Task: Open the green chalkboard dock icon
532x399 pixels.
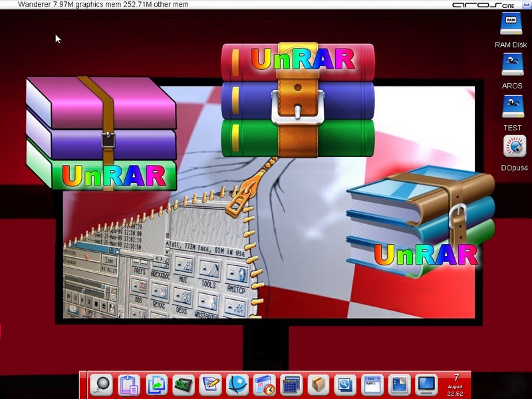Action: tap(183, 384)
